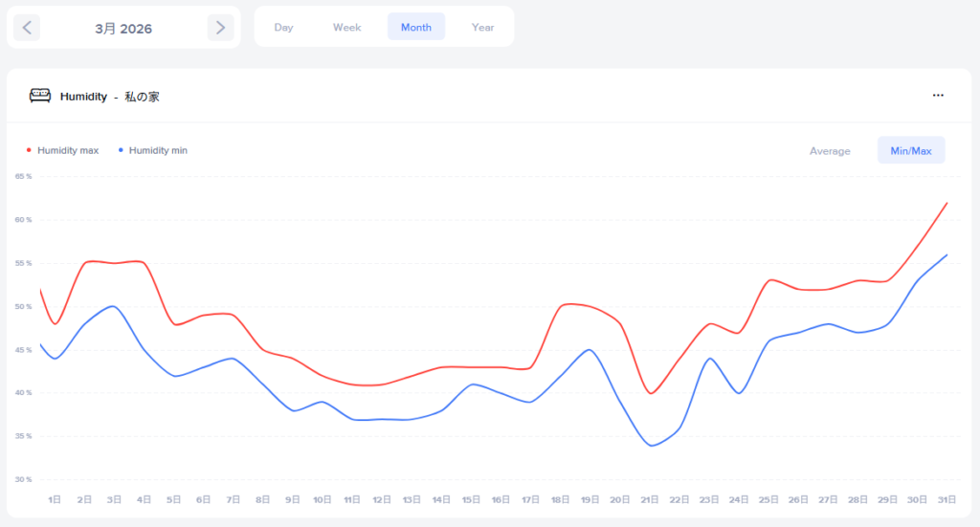Switch to the Year view tab
Screen dimensions: 980x527
tap(482, 27)
